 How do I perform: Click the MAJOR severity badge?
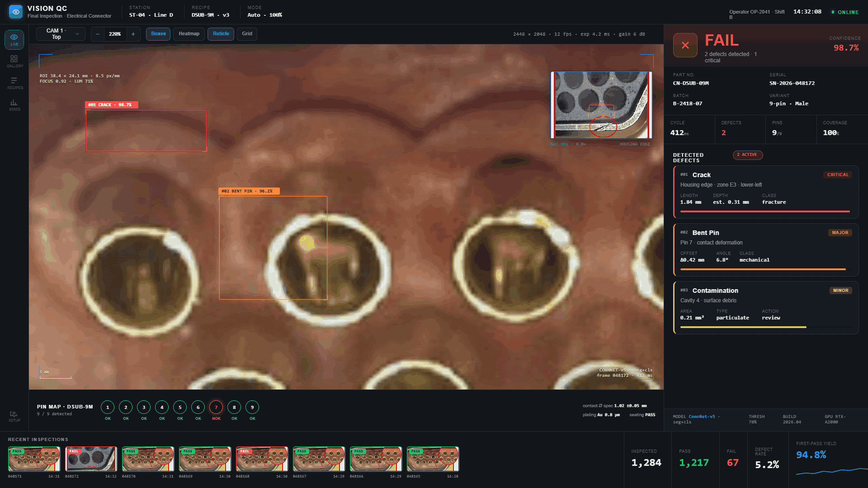click(840, 233)
